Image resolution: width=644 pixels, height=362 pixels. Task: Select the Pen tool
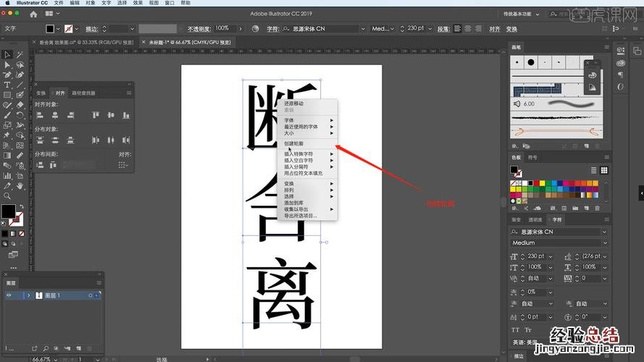pyautogui.click(x=7, y=75)
